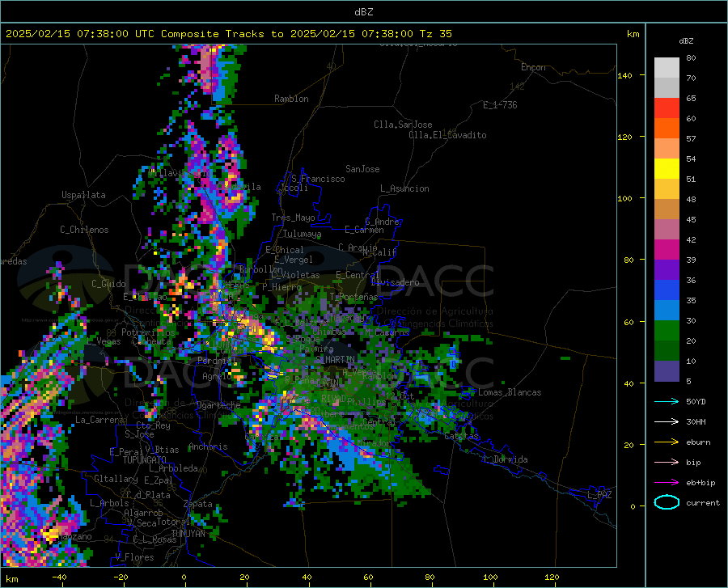
Task: Click the 'Encon' map label
Action: [x=533, y=67]
